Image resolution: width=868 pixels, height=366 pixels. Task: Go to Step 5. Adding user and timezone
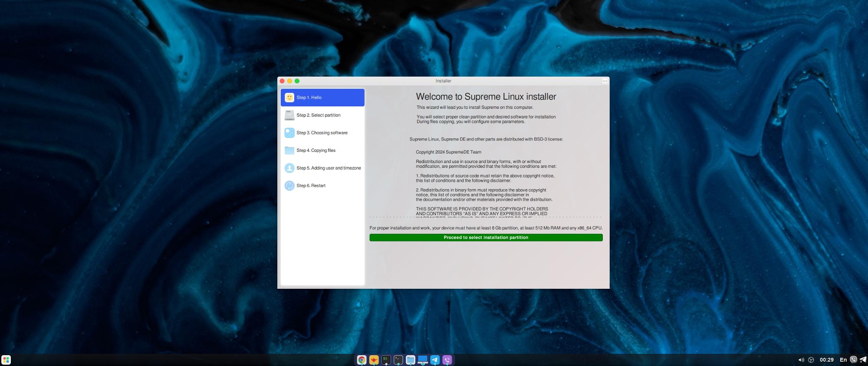pos(329,168)
